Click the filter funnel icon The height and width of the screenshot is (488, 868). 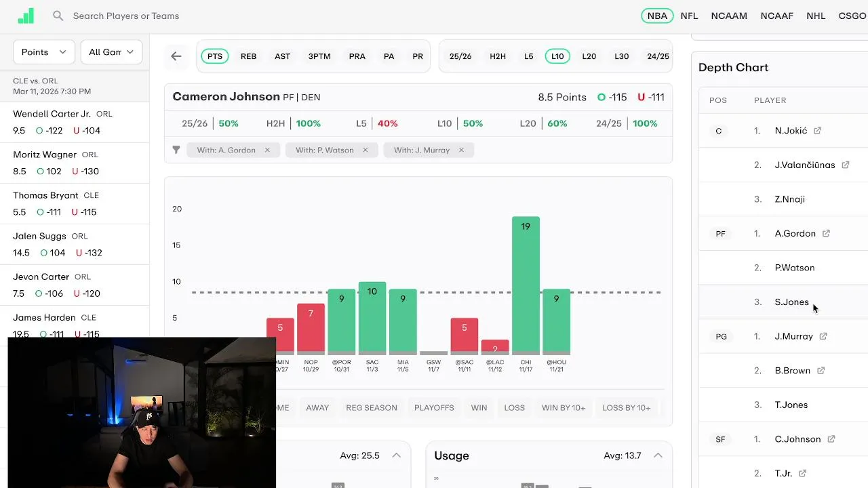tap(176, 150)
